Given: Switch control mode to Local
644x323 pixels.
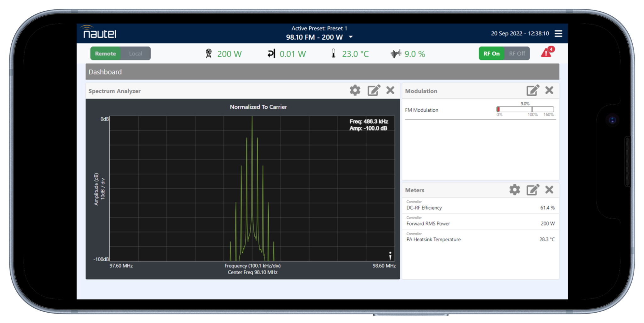Looking at the screenshot, I should tap(136, 54).
